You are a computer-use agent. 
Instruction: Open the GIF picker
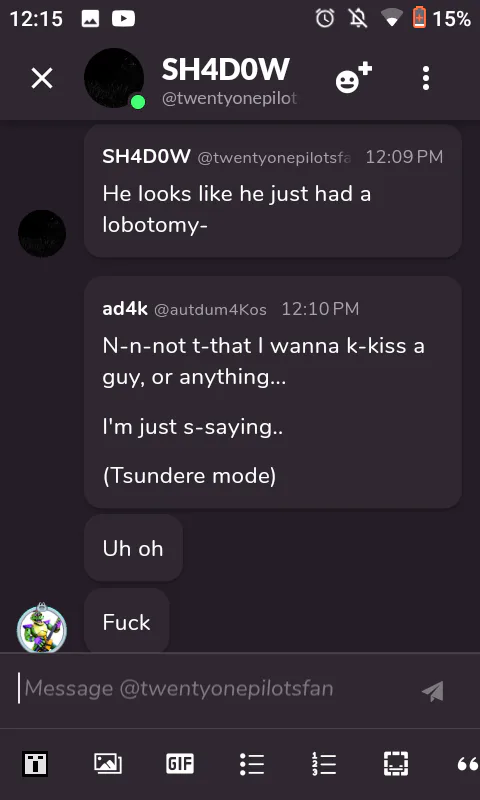(x=180, y=764)
